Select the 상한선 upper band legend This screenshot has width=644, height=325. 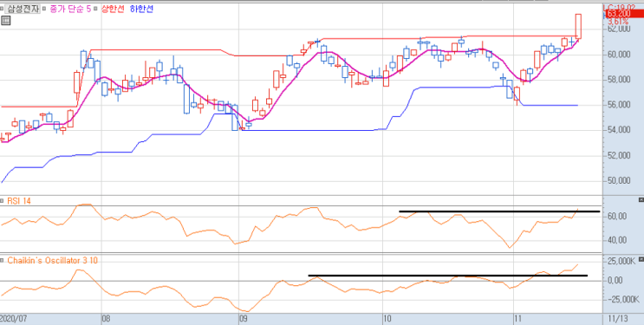(112, 9)
